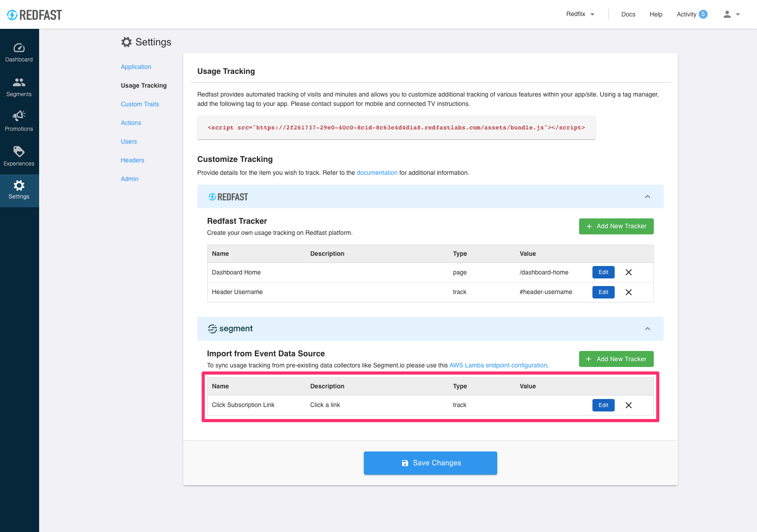Image resolution: width=757 pixels, height=532 pixels.
Task: Add New Tracker under Event Data Source
Action: pyautogui.click(x=616, y=359)
